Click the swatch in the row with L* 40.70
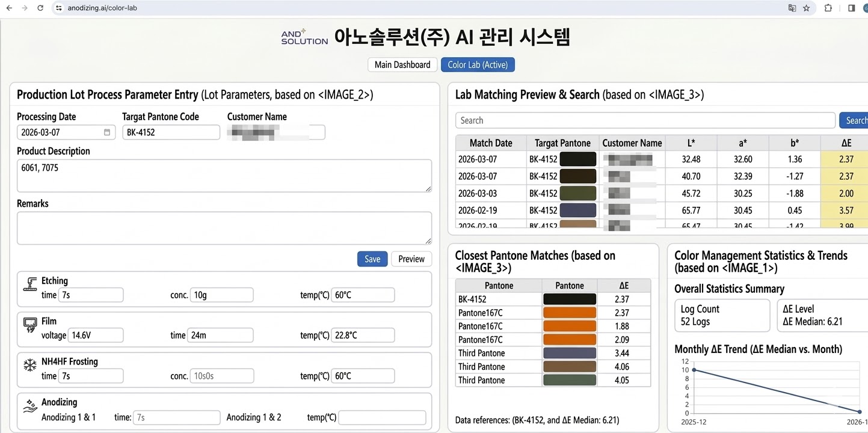The width and height of the screenshot is (868, 433). [x=578, y=176]
